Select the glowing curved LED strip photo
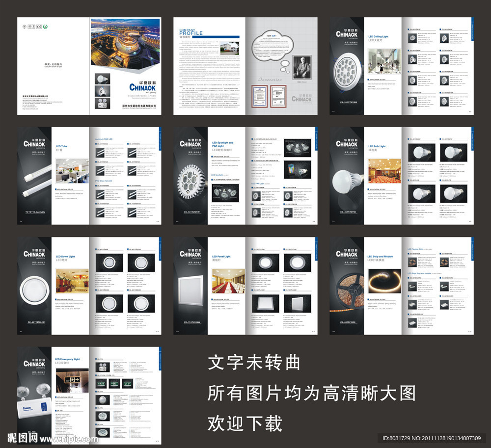The height and width of the screenshot is (448, 491). tap(384, 281)
